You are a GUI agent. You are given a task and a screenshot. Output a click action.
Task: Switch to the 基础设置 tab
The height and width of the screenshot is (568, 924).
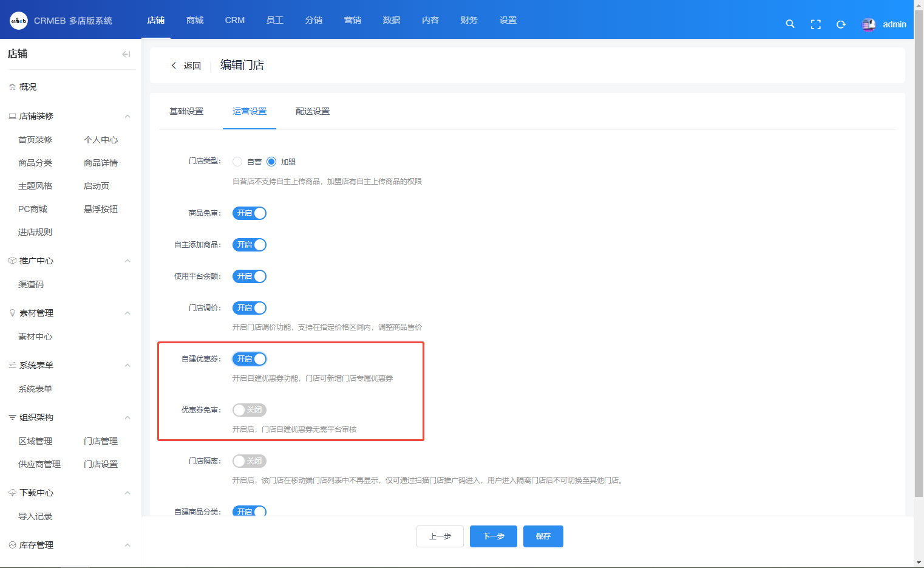186,111
